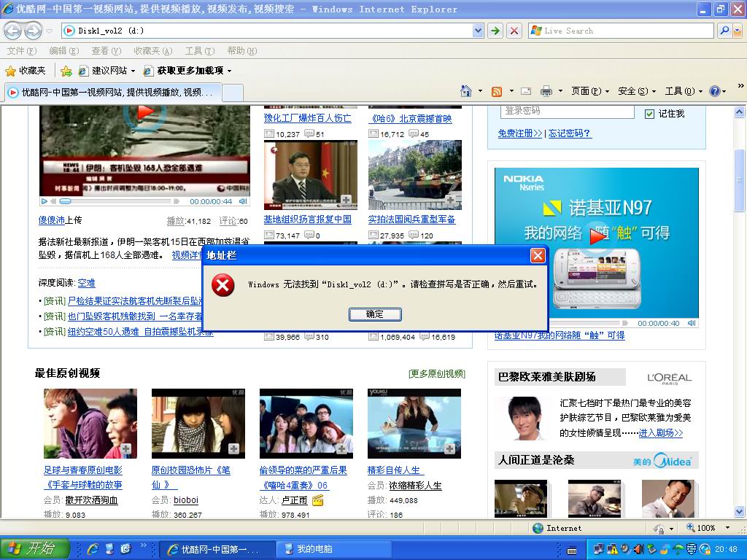Click the new tab button
The image size is (747, 560).
click(x=233, y=93)
